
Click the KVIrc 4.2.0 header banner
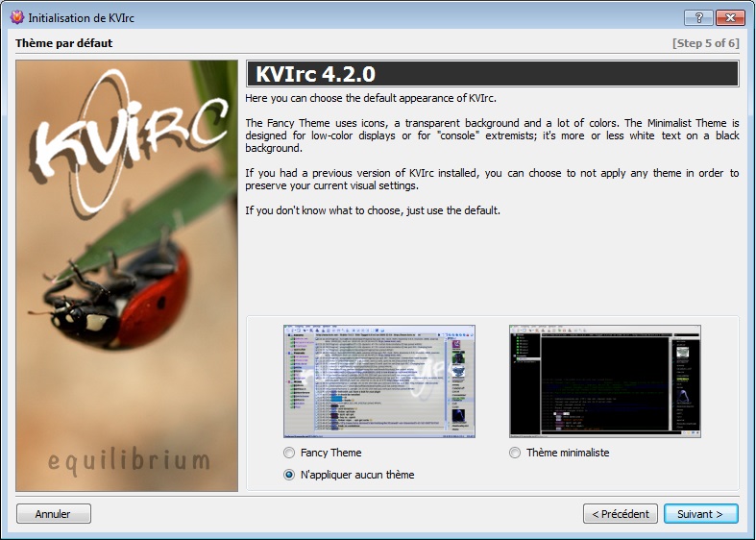pos(492,74)
